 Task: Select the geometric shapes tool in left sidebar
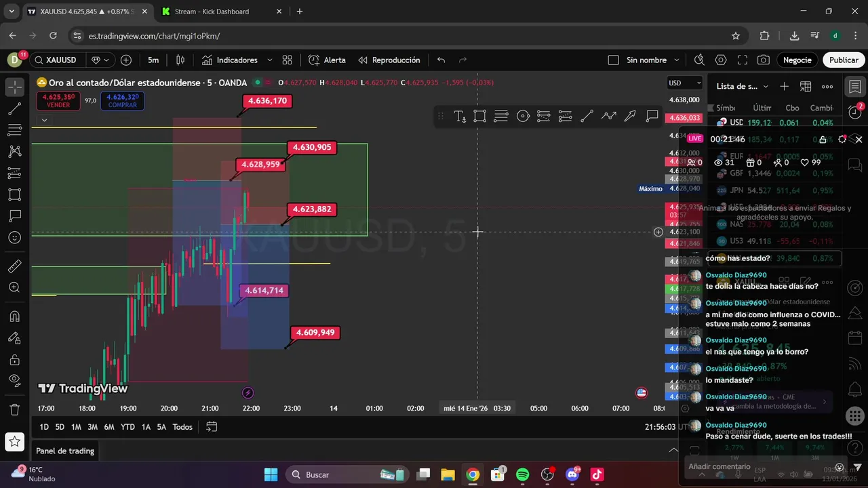click(x=14, y=195)
